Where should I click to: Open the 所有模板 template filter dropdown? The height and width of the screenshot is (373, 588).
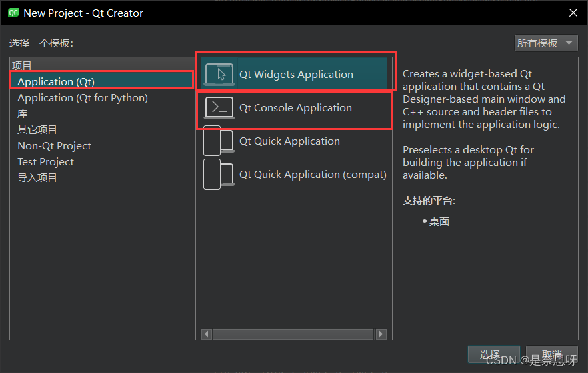[x=545, y=43]
